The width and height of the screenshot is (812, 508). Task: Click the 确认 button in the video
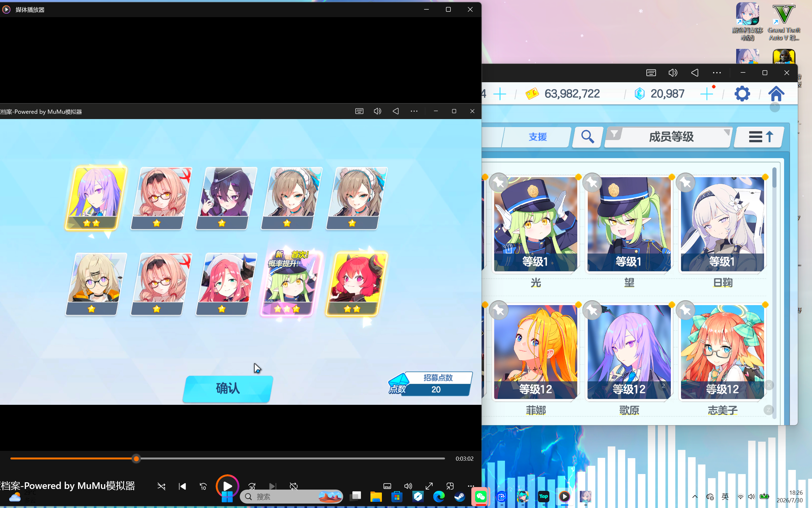pyautogui.click(x=228, y=388)
